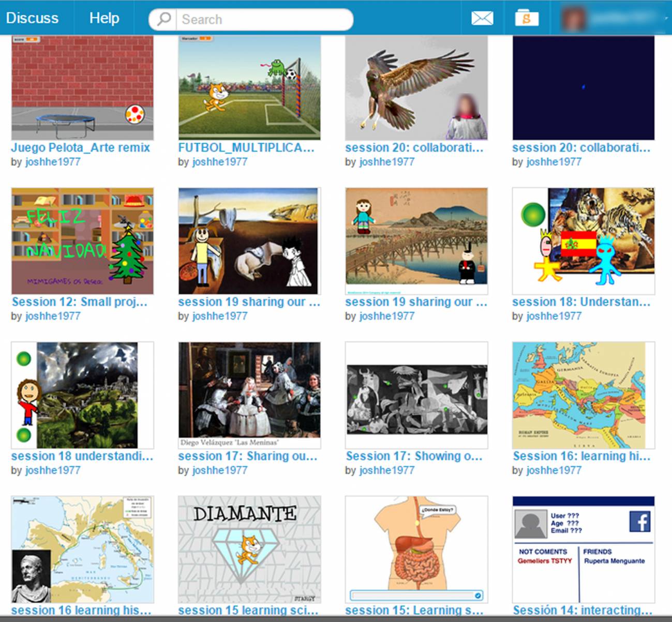Open joshhe1977 author link under FUTBOL_MULTIPLICA
Viewport: 672px width, 622px height.
point(220,162)
